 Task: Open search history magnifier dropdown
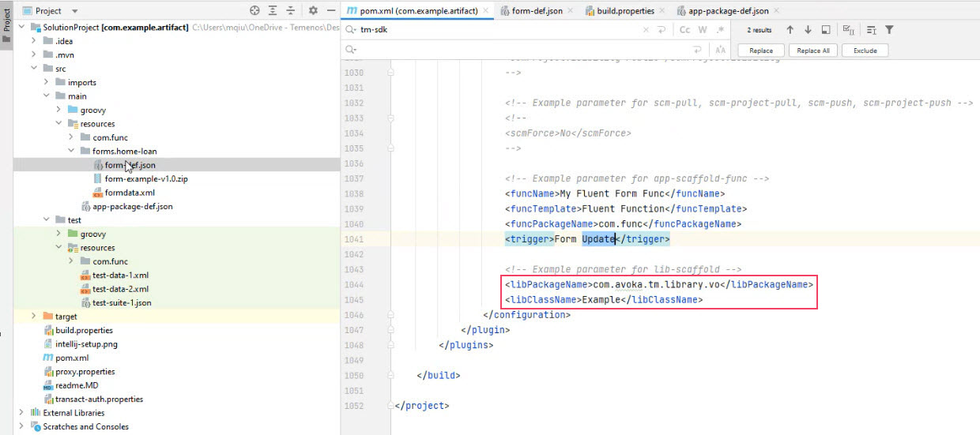pyautogui.click(x=352, y=30)
